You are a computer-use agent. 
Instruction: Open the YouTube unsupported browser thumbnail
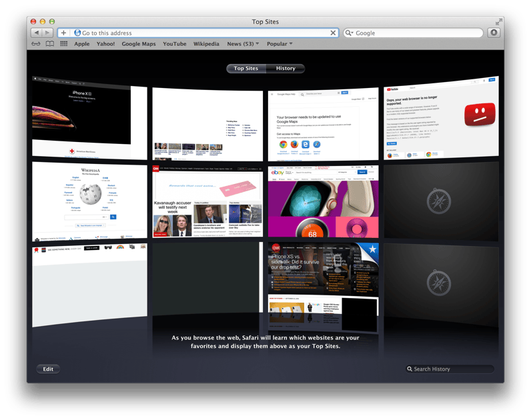click(441, 118)
